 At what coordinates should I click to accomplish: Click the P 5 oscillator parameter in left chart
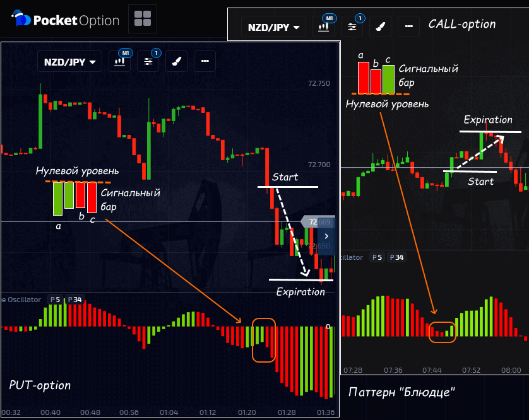pyautogui.click(x=55, y=300)
